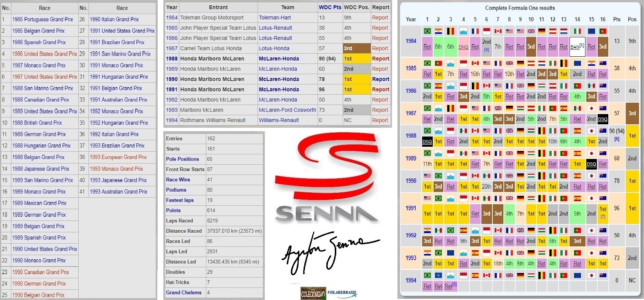Viewport: 644px width, 300px height.
Task: Click the Belgium flag in the 1990 row
Action: pyautogui.click(x=542, y=176)
